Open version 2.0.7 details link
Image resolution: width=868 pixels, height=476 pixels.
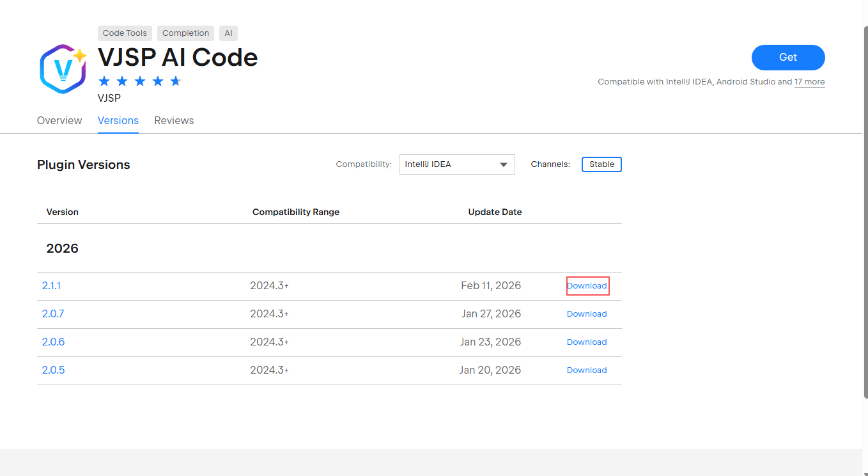pos(53,314)
